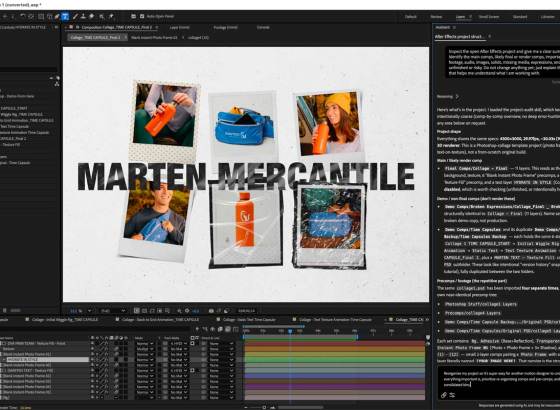The height and width of the screenshot is (410, 560).
Task: Click the last icon above the timeline switch columns
Action: pos(236,329)
